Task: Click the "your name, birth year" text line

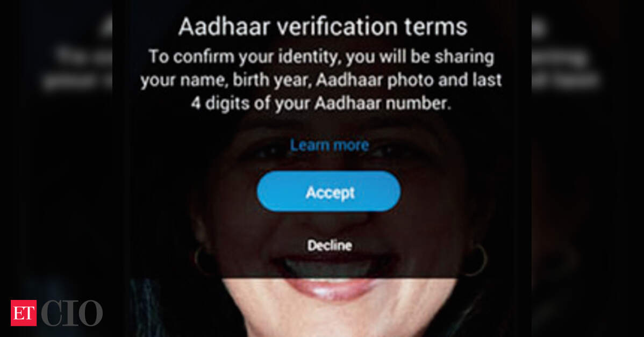Action: pyautogui.click(x=321, y=80)
